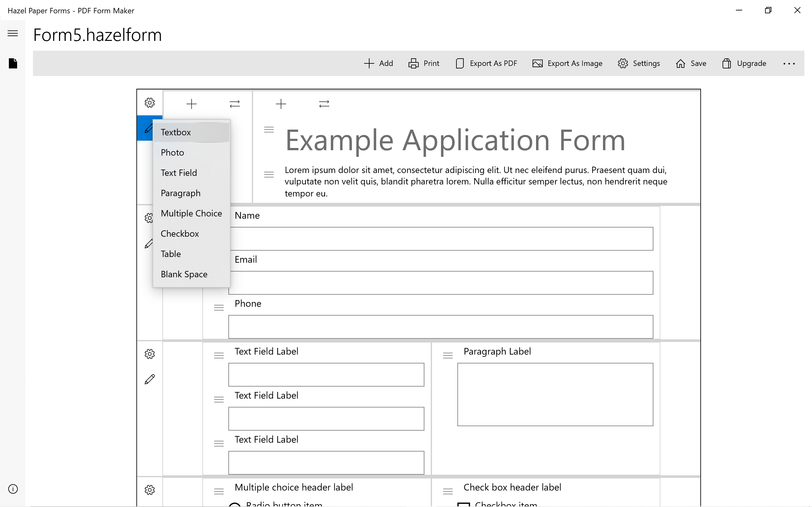Open the ellipsis overflow menu
The image size is (812, 507).
[x=789, y=64]
